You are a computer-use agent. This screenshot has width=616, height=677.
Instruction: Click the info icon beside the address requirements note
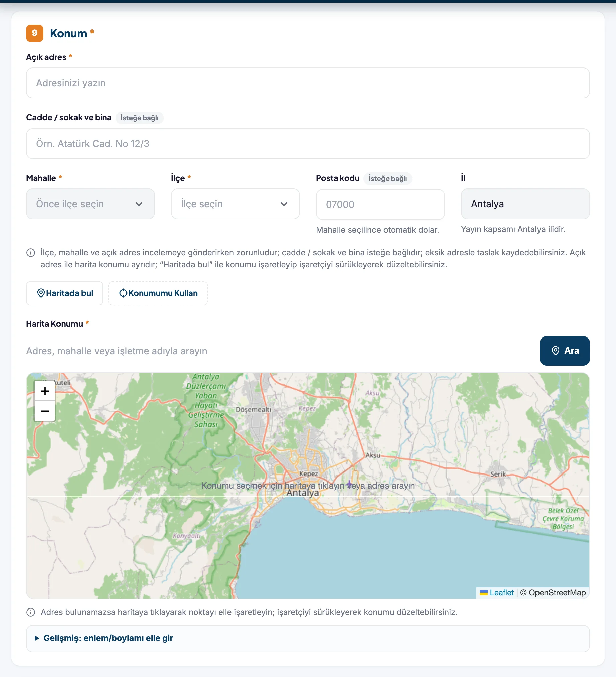tap(30, 253)
